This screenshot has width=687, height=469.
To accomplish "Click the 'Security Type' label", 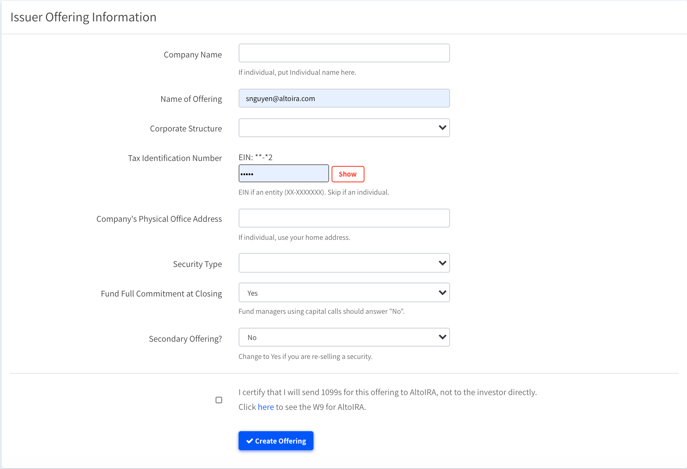I will 198,264.
